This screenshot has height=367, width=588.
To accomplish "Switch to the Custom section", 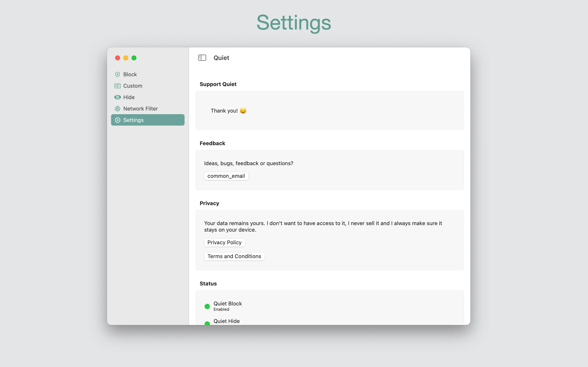I will (133, 86).
